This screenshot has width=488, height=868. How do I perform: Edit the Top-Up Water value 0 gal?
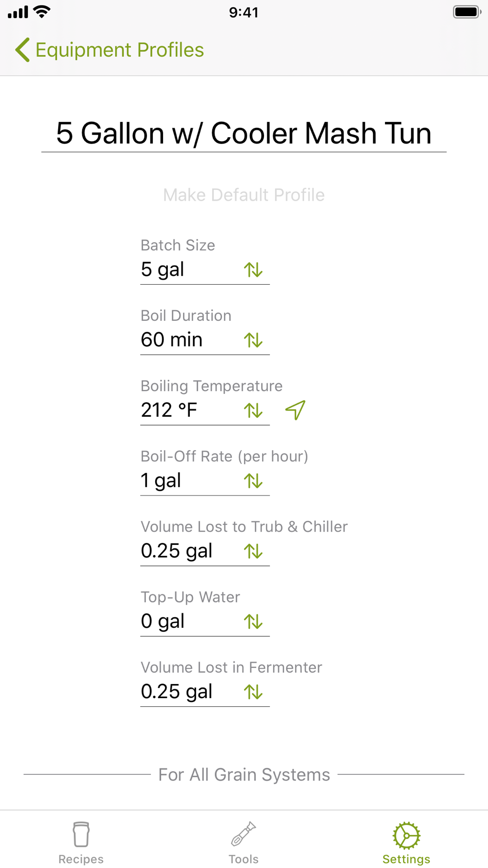(190, 621)
